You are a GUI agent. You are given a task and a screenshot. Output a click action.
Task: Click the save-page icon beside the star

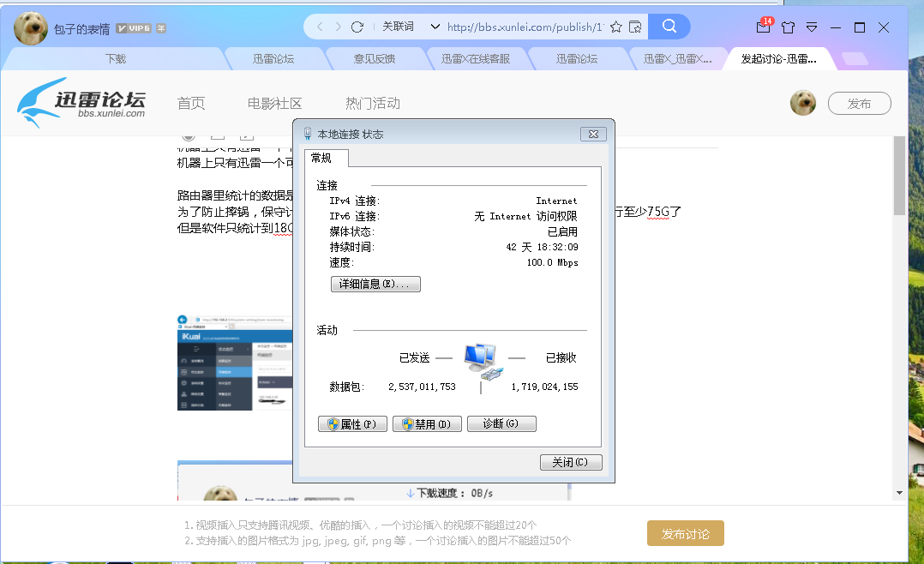pyautogui.click(x=635, y=27)
